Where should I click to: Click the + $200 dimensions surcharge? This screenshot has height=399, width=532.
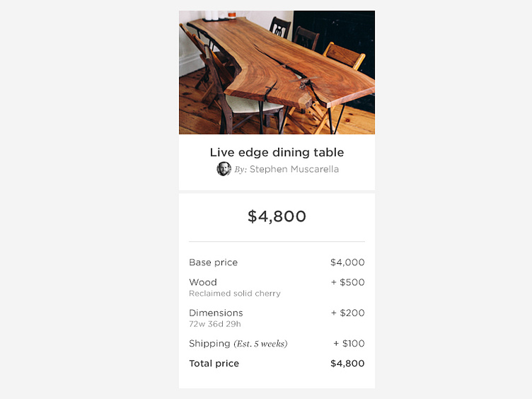click(348, 313)
